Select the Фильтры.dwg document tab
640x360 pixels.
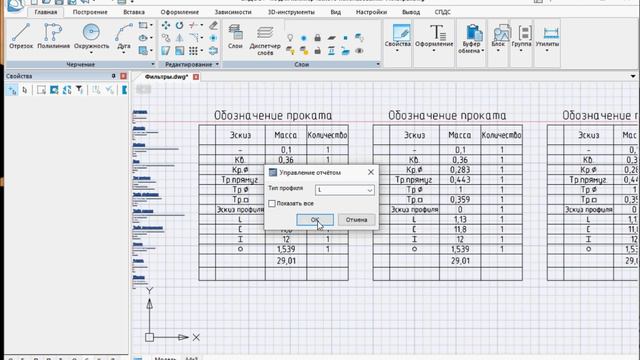click(x=166, y=77)
